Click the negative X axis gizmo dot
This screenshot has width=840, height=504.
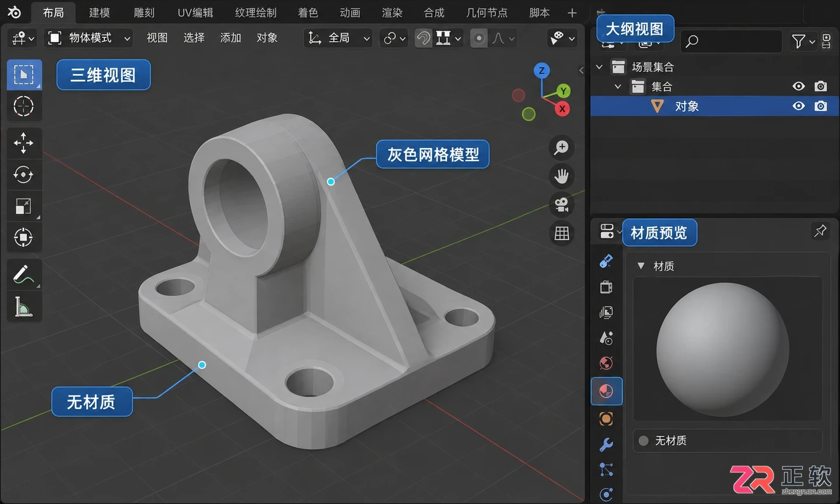[x=518, y=95]
